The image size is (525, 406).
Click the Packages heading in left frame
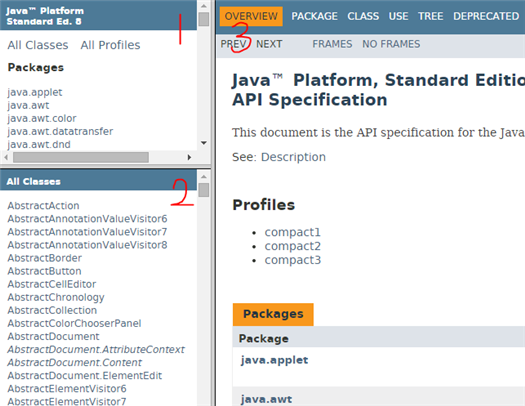(35, 68)
